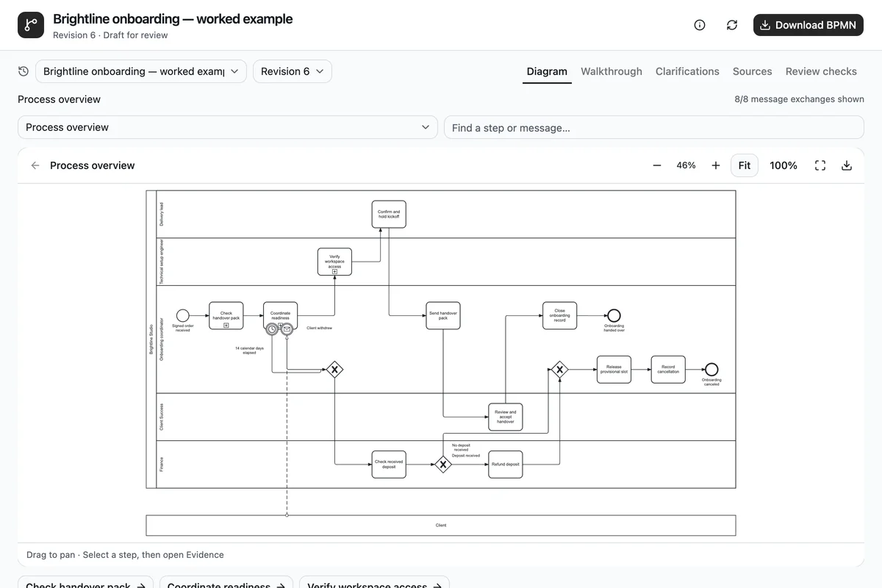Click the Client withdrew flow label
Screen dimensions: 882x588
pyautogui.click(x=320, y=328)
